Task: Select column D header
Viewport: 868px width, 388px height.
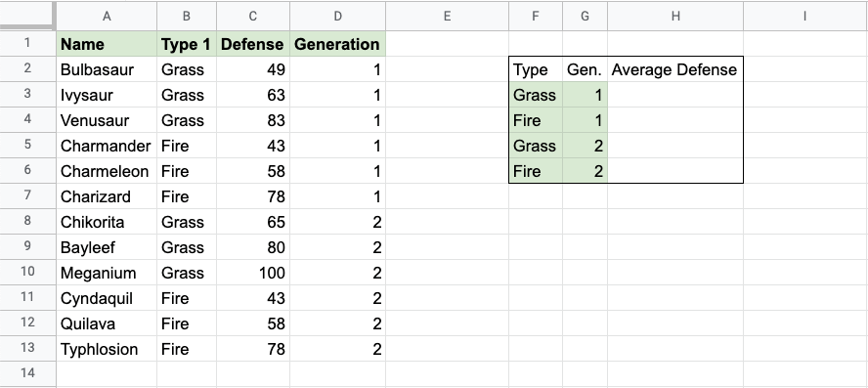Action: pyautogui.click(x=337, y=16)
